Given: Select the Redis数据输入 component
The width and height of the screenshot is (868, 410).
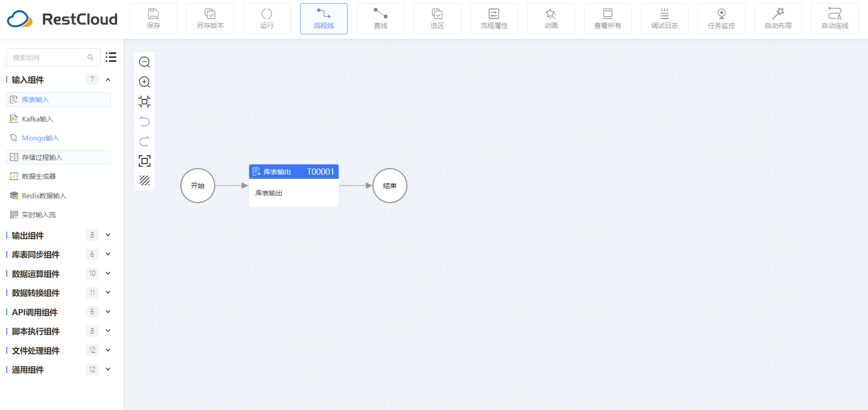Looking at the screenshot, I should 58,196.
